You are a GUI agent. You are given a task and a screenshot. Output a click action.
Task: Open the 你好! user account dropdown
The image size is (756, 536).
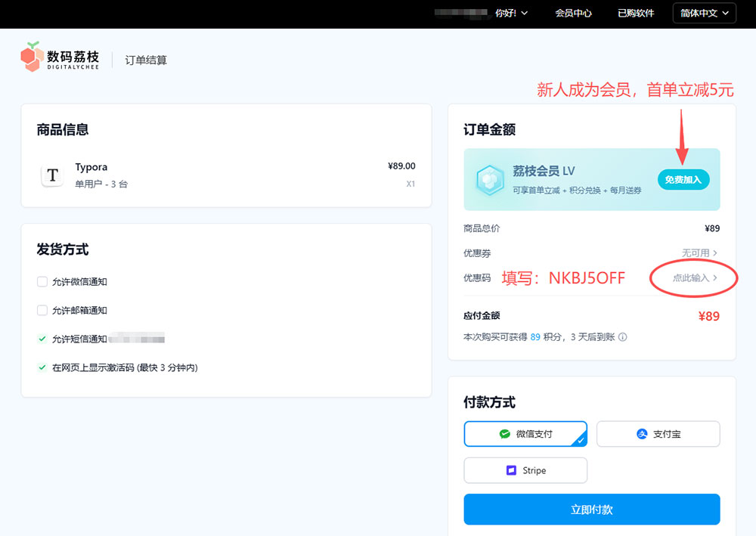point(511,13)
